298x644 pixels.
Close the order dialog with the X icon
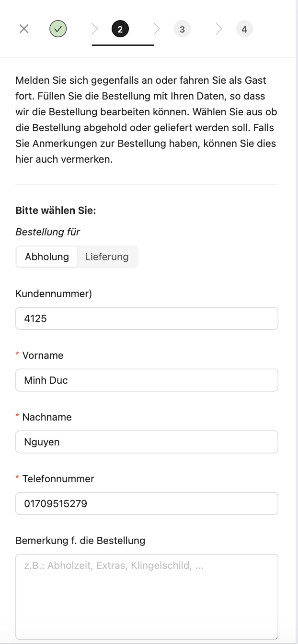(24, 29)
